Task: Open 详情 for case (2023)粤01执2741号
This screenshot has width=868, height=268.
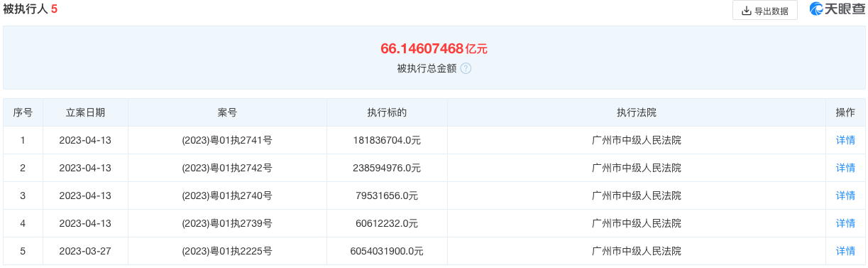Action: (845, 140)
